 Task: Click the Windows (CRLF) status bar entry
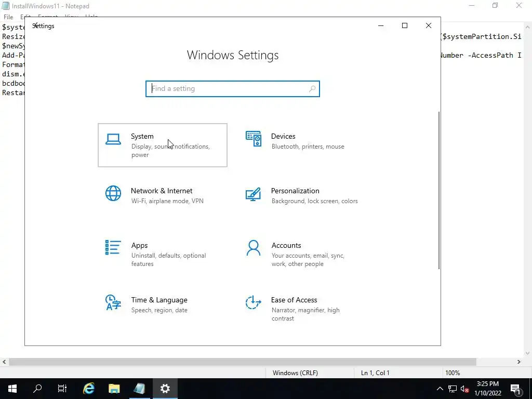(295, 373)
